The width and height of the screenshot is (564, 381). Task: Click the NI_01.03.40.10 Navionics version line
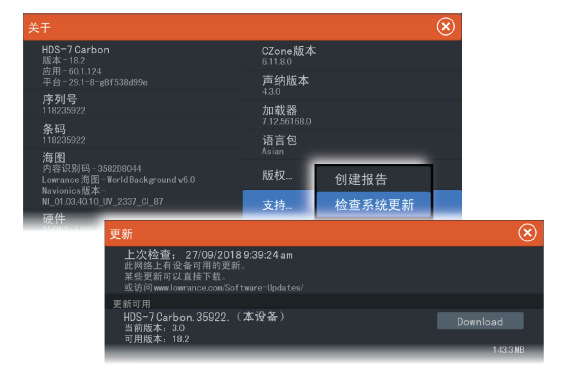(x=103, y=201)
